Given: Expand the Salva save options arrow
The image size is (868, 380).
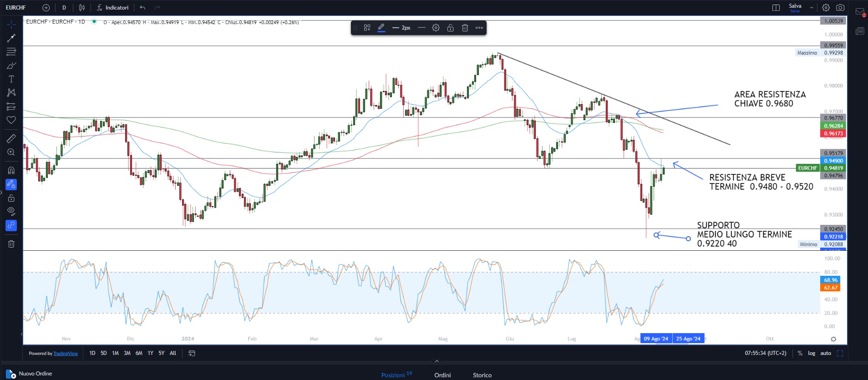Looking at the screenshot, I should coord(812,8).
